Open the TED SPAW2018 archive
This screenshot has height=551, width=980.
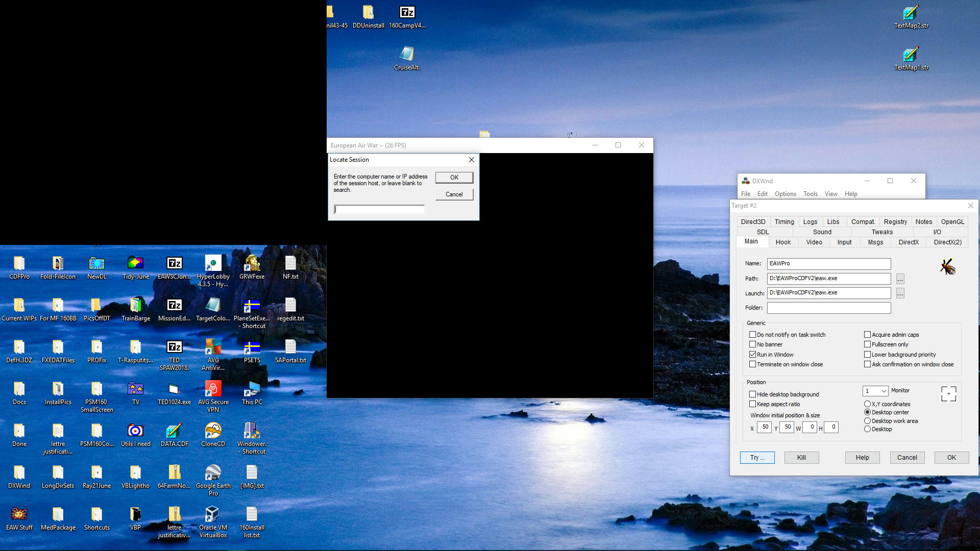pos(174,355)
